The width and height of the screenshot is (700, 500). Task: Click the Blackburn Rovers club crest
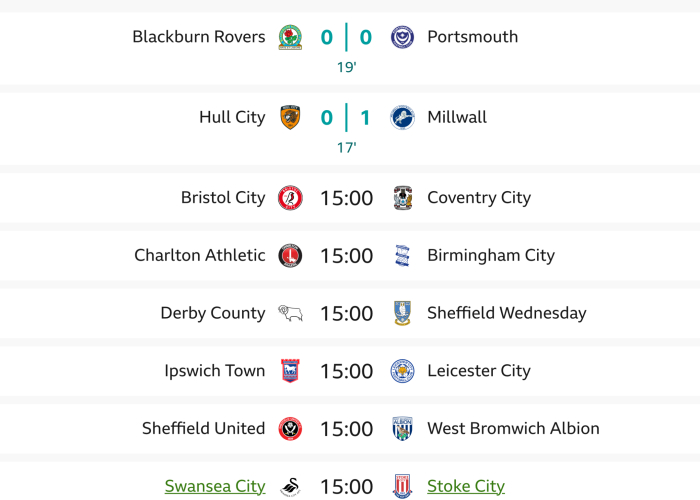[290, 37]
